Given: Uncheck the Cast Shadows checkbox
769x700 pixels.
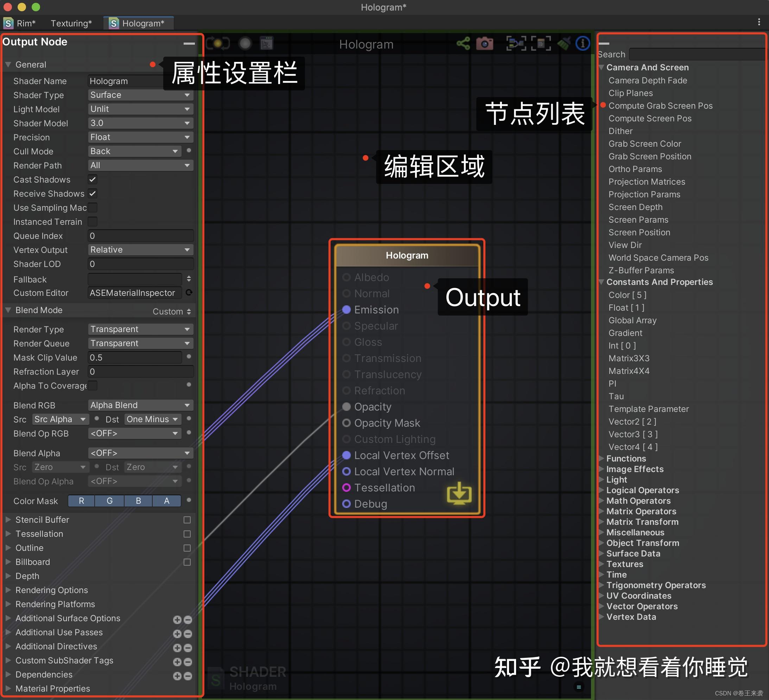Looking at the screenshot, I should (92, 179).
